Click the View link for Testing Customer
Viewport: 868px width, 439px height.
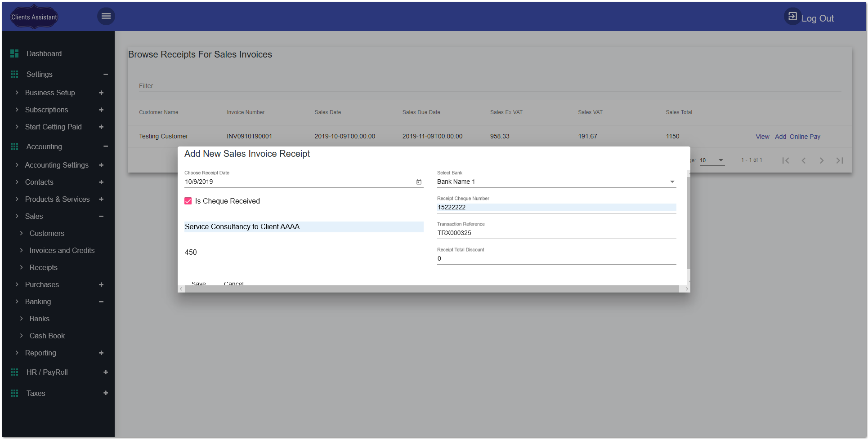[x=762, y=137]
